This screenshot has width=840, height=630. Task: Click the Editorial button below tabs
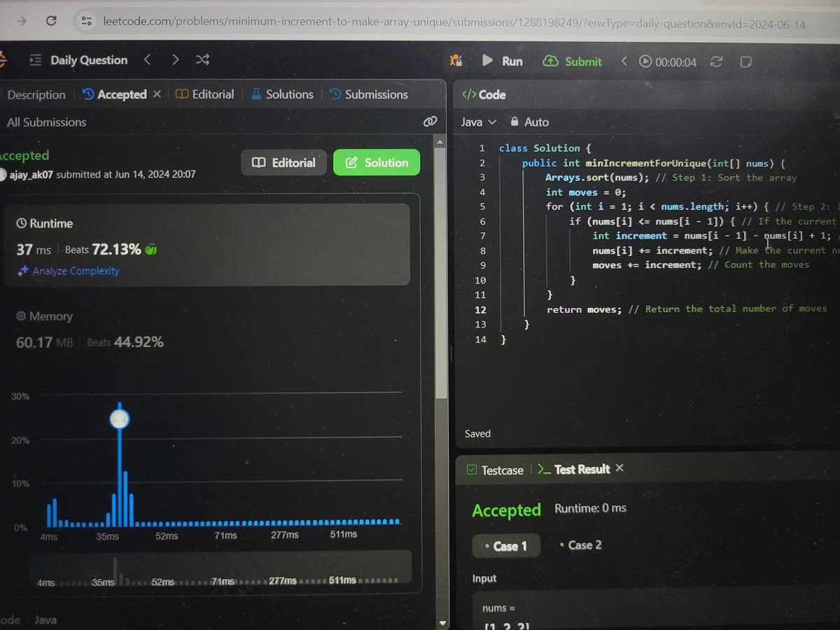coord(283,162)
